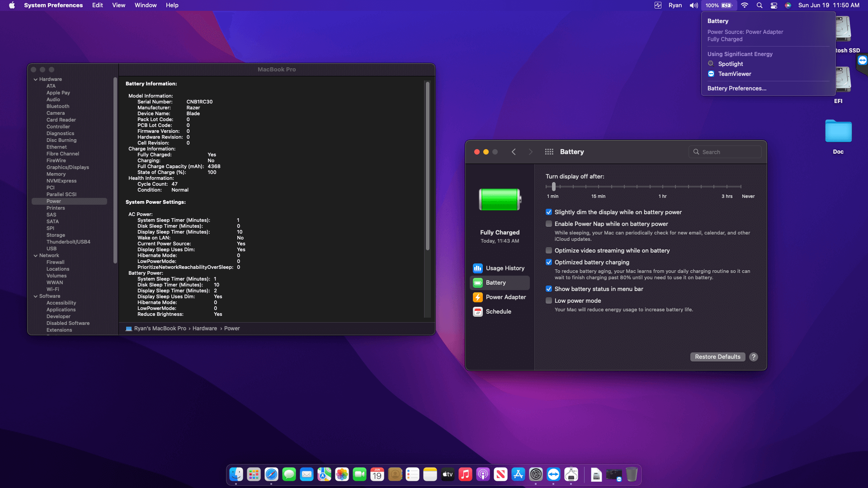Select the Battery sidebar item icon
Viewport: 868px width, 488px height.
click(478, 283)
